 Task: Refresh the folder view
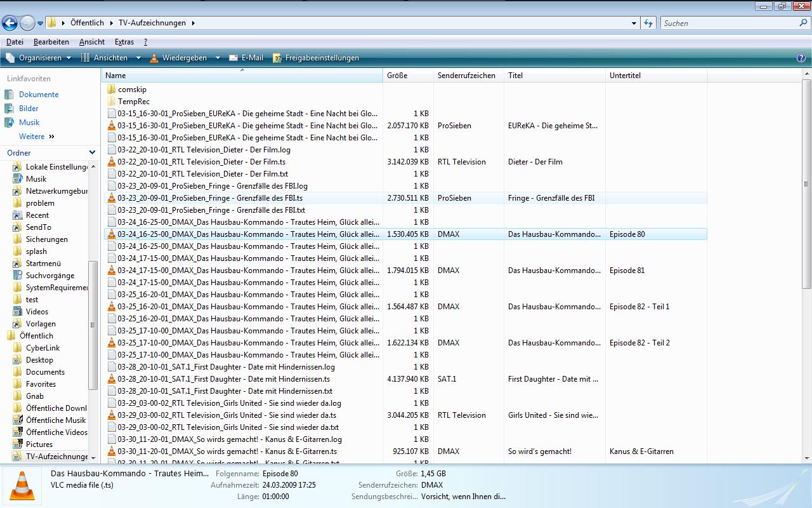point(648,23)
